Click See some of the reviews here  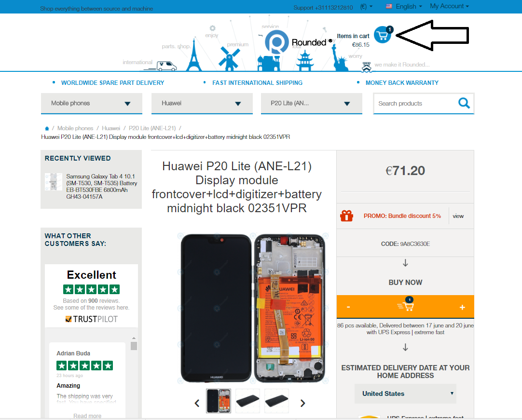pos(91,308)
